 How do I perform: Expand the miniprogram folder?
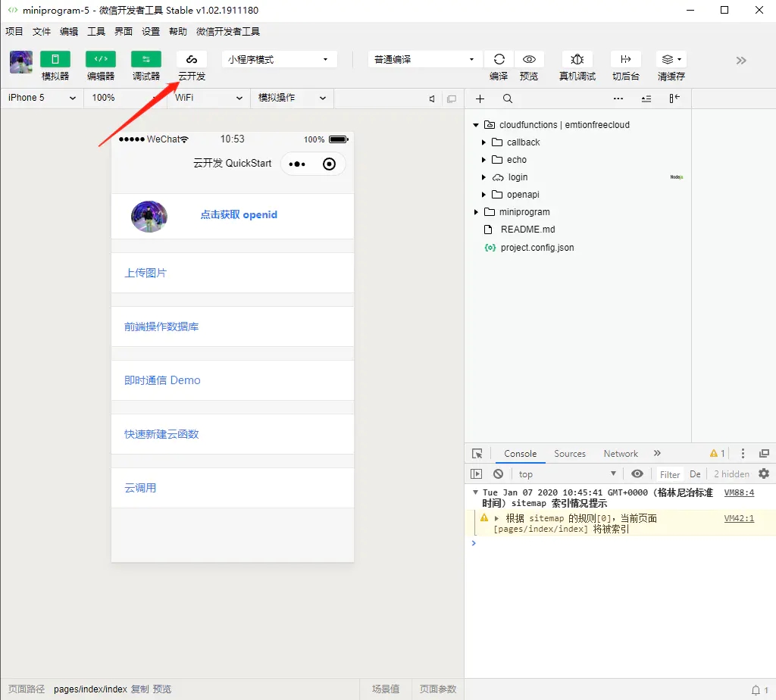pyautogui.click(x=476, y=212)
